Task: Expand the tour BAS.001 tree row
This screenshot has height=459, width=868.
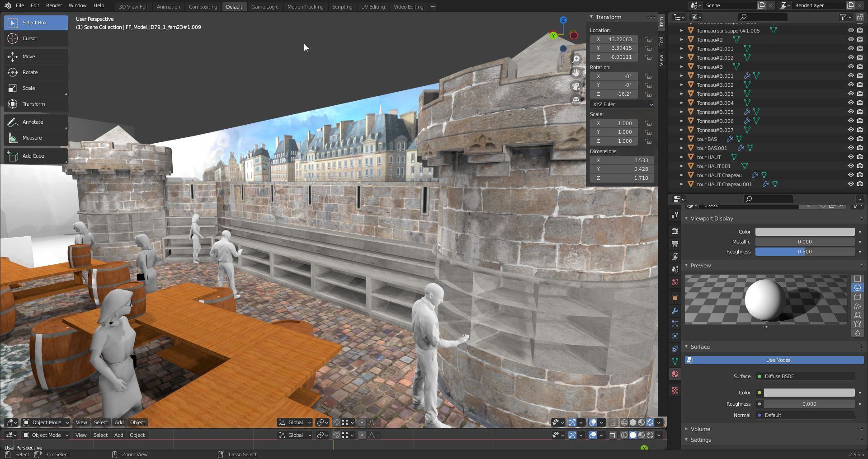Action: coord(682,148)
